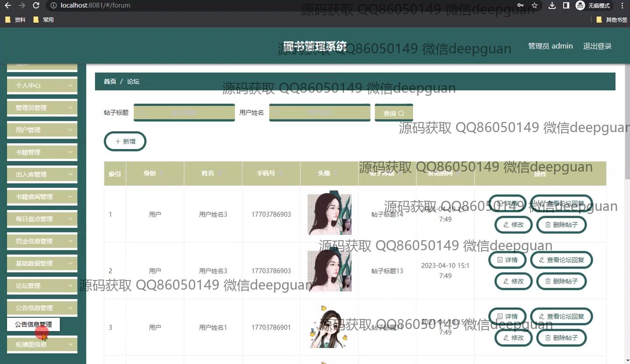Expand the 论坛管理 sidebar menu
This screenshot has width=630, height=364.
[x=42, y=286]
